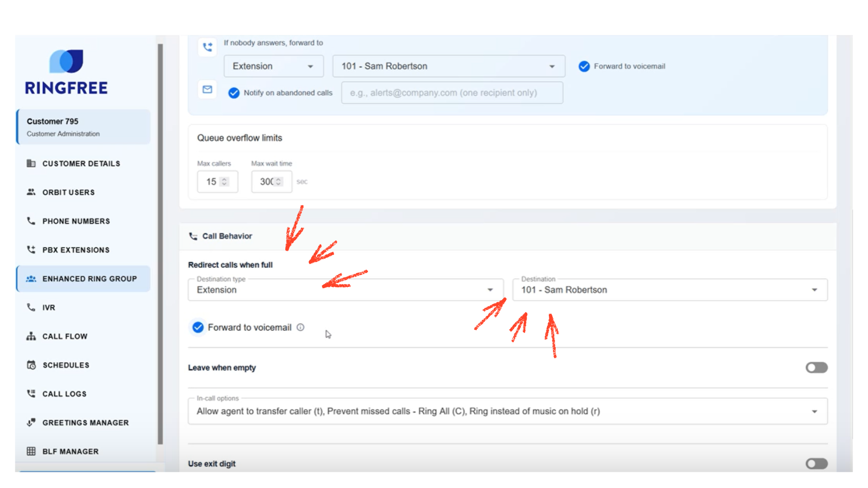Click the Customer Details building icon
Image resolution: width=868 pixels, height=488 pixels.
point(31,164)
